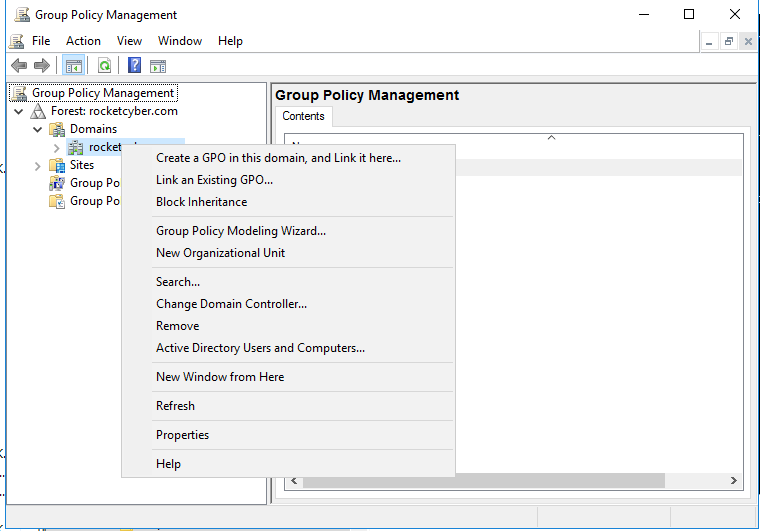Image resolution: width=760 pixels, height=531 pixels.
Task: Click the rocketcyber domain node icon
Action: click(x=76, y=147)
